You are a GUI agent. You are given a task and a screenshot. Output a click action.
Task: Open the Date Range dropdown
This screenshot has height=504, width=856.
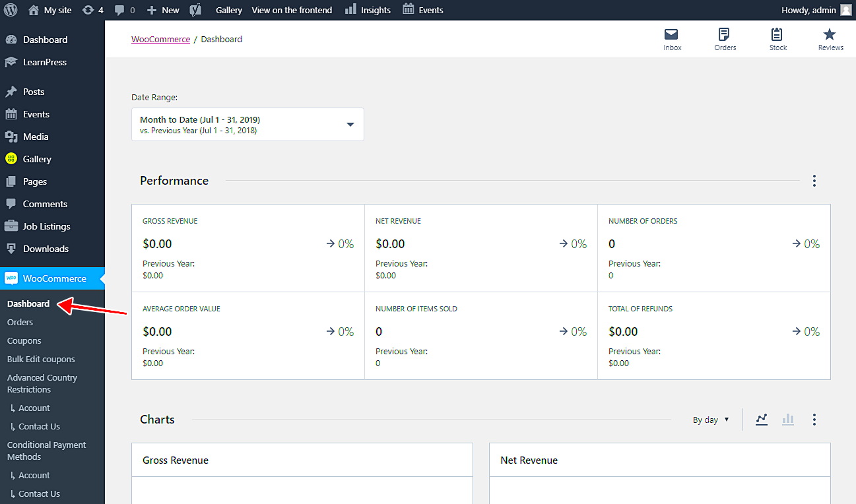(x=247, y=125)
